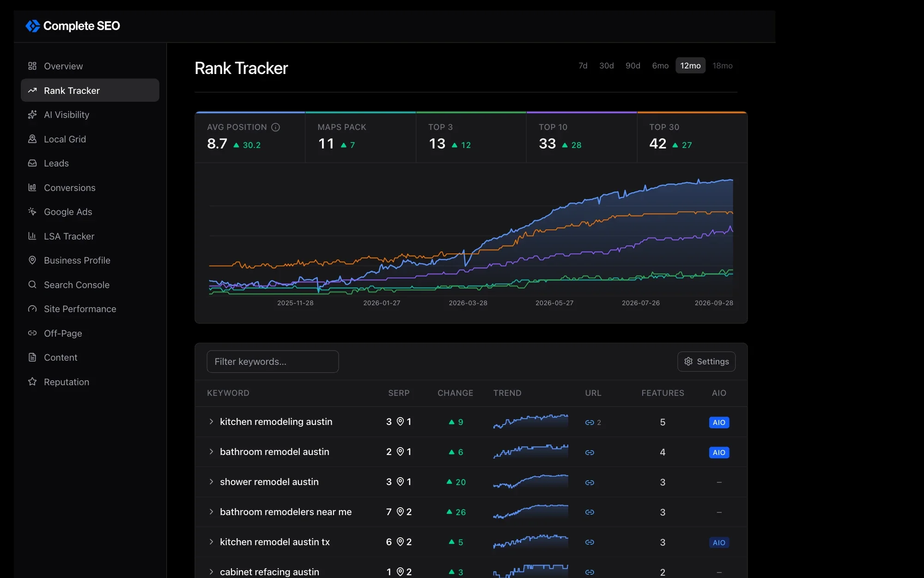Viewport: 924px width, 578px height.
Task: Expand the bathroom remodelers near me row
Action: [211, 512]
